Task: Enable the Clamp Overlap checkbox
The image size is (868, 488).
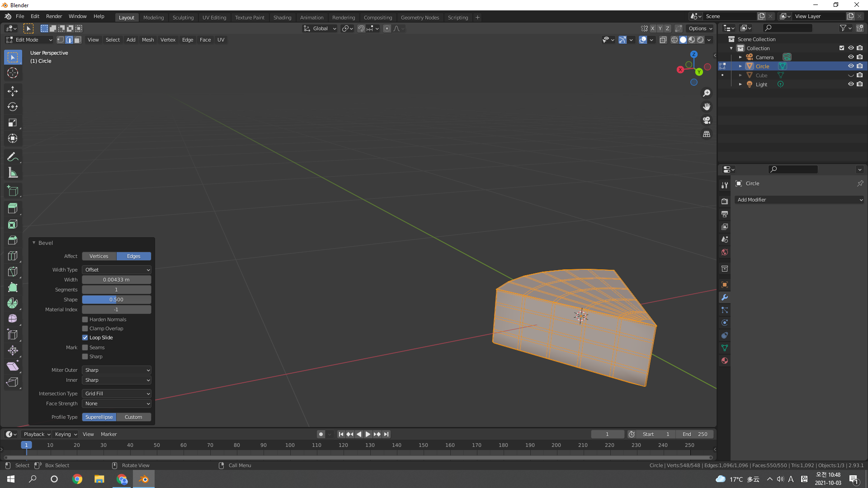Action: (85, 328)
